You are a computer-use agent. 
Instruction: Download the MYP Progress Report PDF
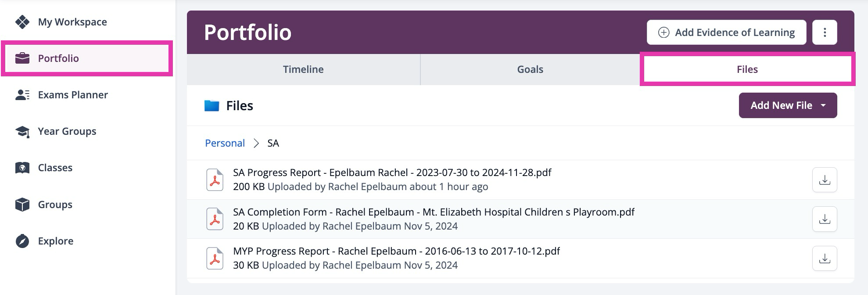click(x=825, y=258)
